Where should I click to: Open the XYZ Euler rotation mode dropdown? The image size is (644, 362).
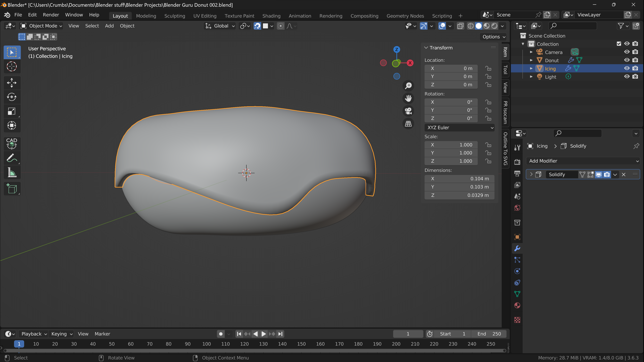tap(459, 128)
